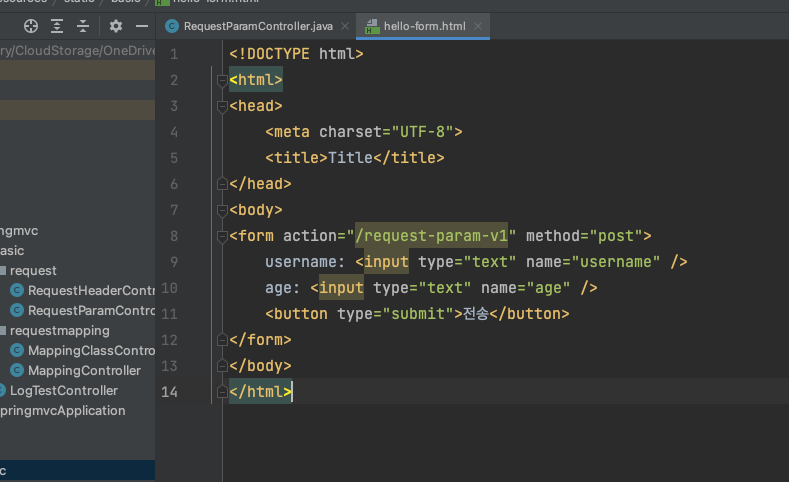The width and height of the screenshot is (789, 482).
Task: Click the username input tag
Action: pyautogui.click(x=521, y=262)
